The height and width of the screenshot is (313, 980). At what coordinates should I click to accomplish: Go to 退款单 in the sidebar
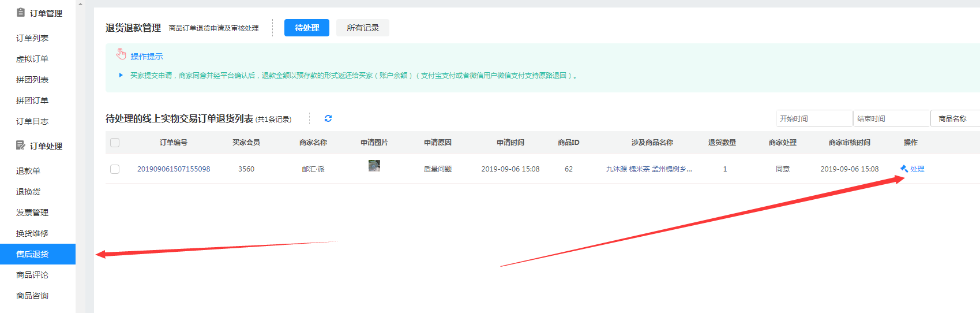[28, 171]
